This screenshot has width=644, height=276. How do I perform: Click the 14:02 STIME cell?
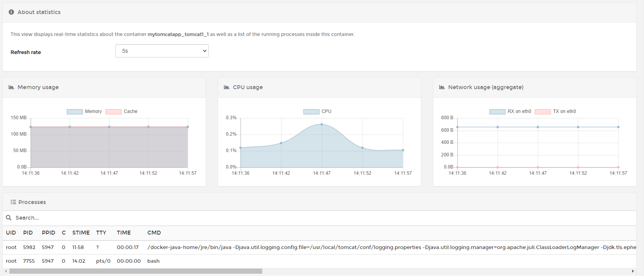click(x=79, y=261)
